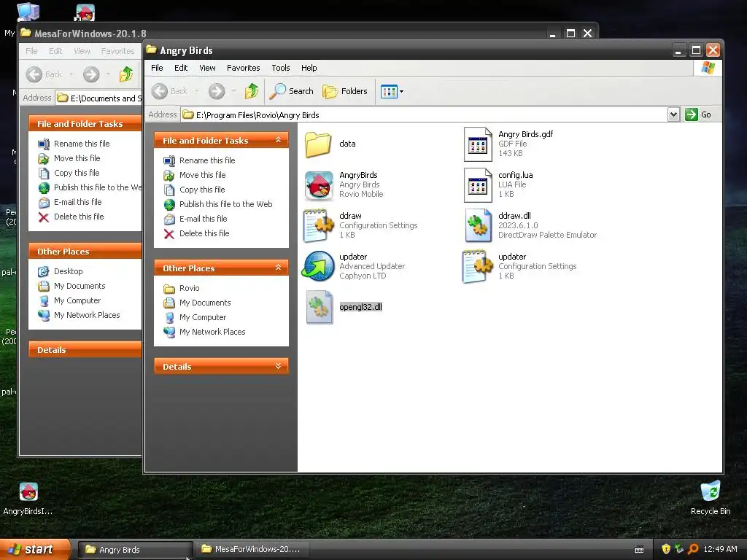Open the Back history dropdown arrow
The image size is (747, 560).
tap(196, 91)
